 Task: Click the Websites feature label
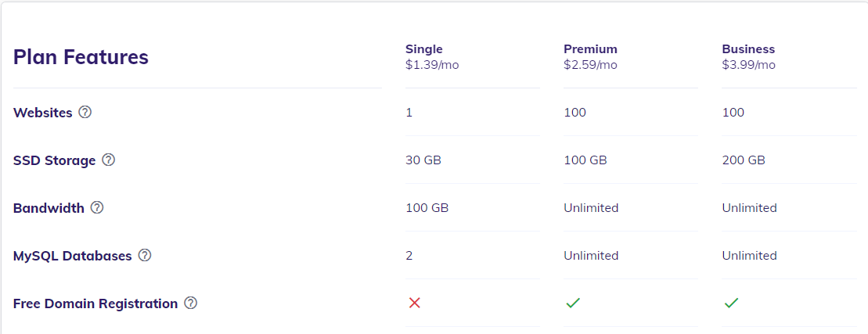coord(43,113)
